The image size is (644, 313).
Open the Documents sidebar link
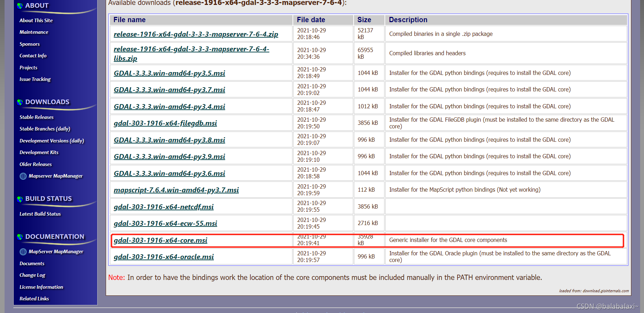coord(32,263)
